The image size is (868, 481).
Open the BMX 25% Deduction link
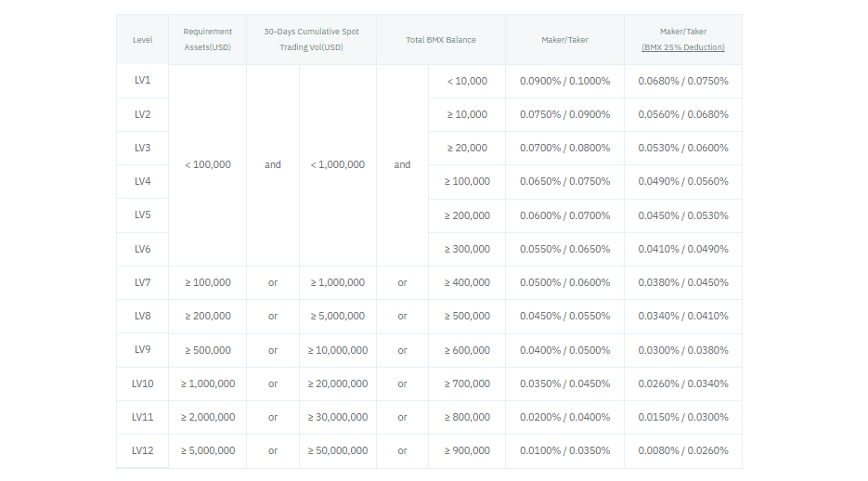[682, 47]
